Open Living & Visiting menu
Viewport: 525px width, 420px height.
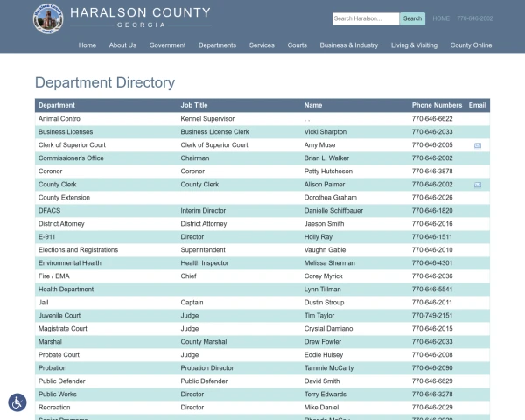pyautogui.click(x=414, y=45)
